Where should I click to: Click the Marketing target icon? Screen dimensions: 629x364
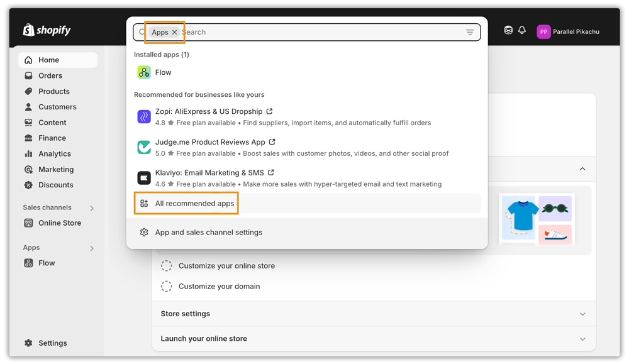tap(28, 170)
